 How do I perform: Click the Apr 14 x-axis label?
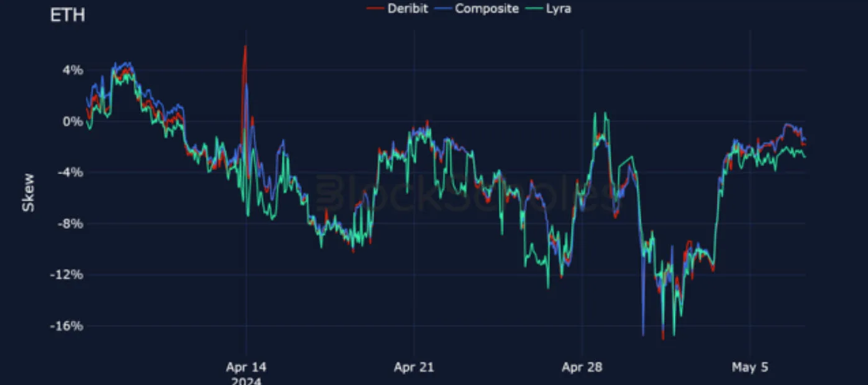point(246,368)
